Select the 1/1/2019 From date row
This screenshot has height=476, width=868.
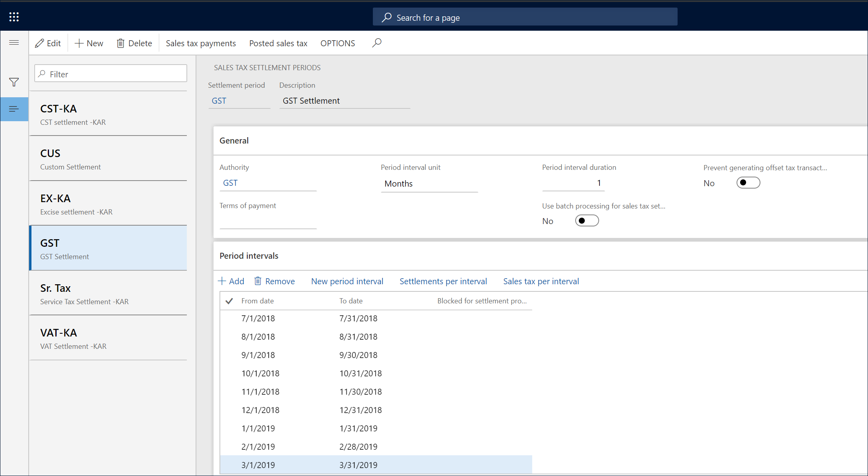[258, 428]
